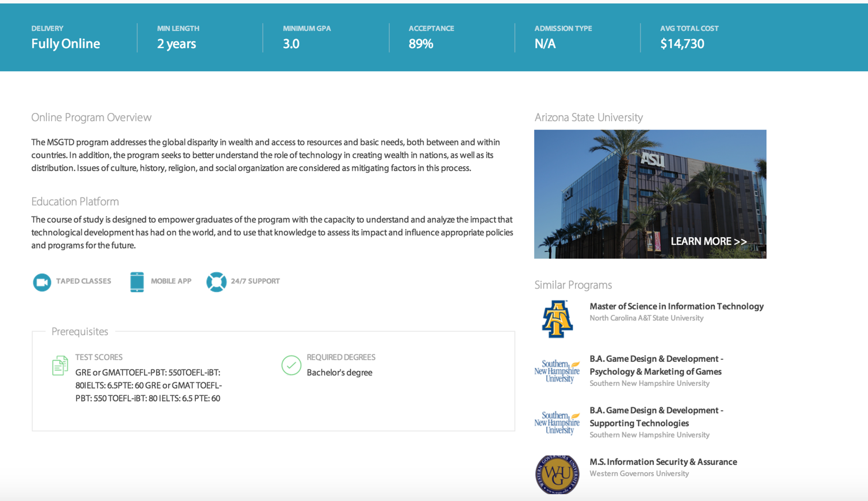This screenshot has width=868, height=501.
Task: Click the Taped Classes camera icon
Action: pyautogui.click(x=42, y=282)
